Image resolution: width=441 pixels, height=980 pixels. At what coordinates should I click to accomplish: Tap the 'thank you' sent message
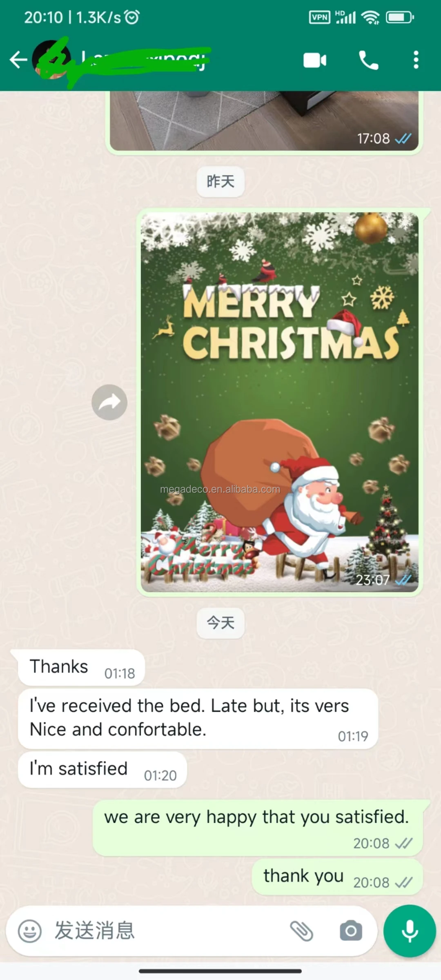pos(337,877)
